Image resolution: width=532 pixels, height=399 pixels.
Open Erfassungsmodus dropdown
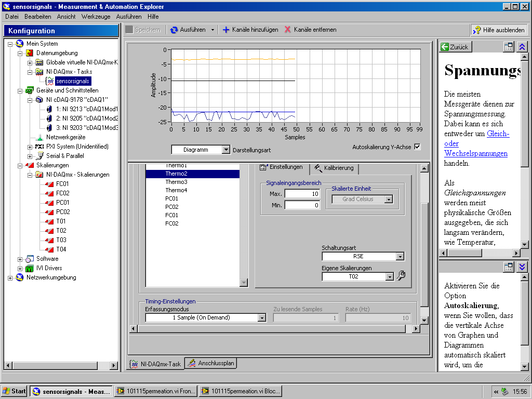click(262, 317)
